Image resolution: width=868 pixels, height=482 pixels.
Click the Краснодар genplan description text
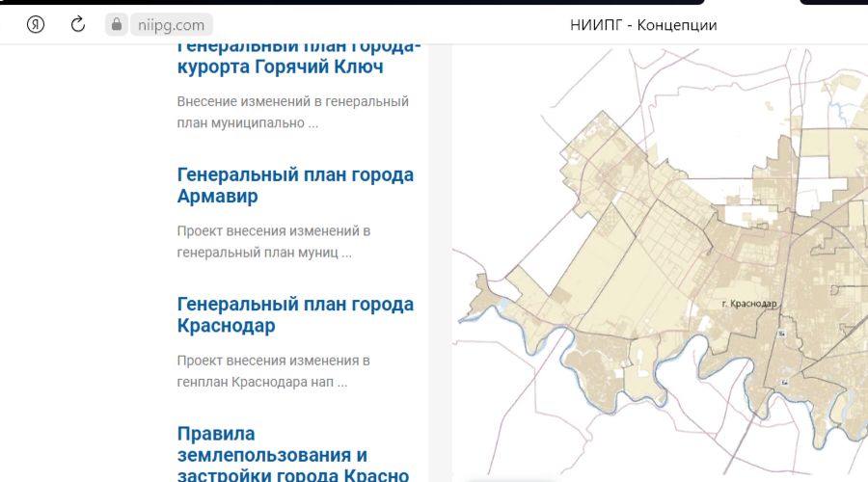click(x=274, y=371)
